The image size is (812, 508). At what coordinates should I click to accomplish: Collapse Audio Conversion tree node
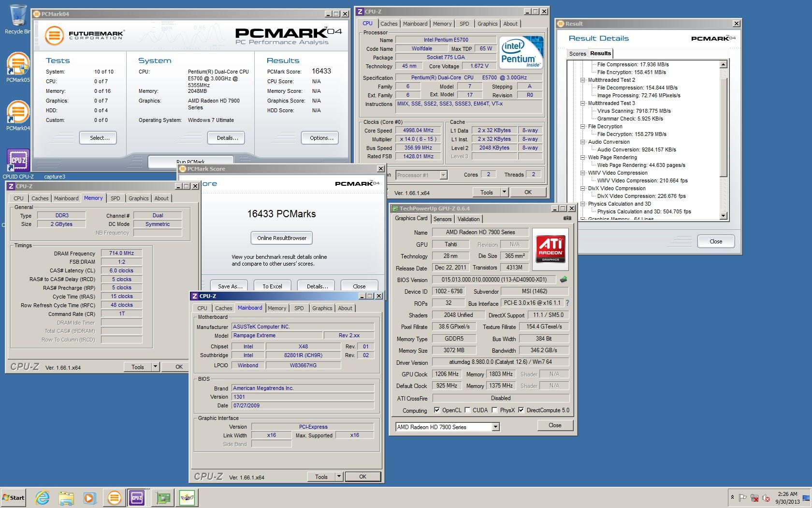coord(583,142)
